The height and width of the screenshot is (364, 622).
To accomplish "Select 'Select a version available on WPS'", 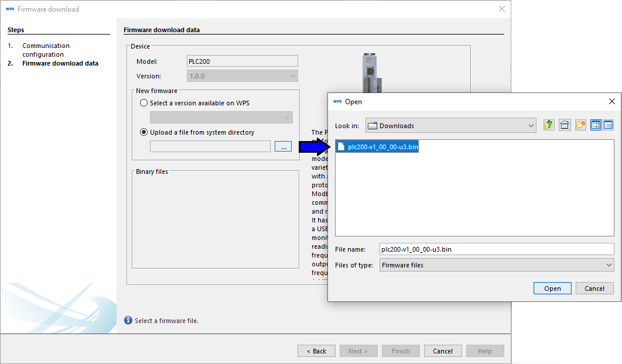I will (144, 103).
